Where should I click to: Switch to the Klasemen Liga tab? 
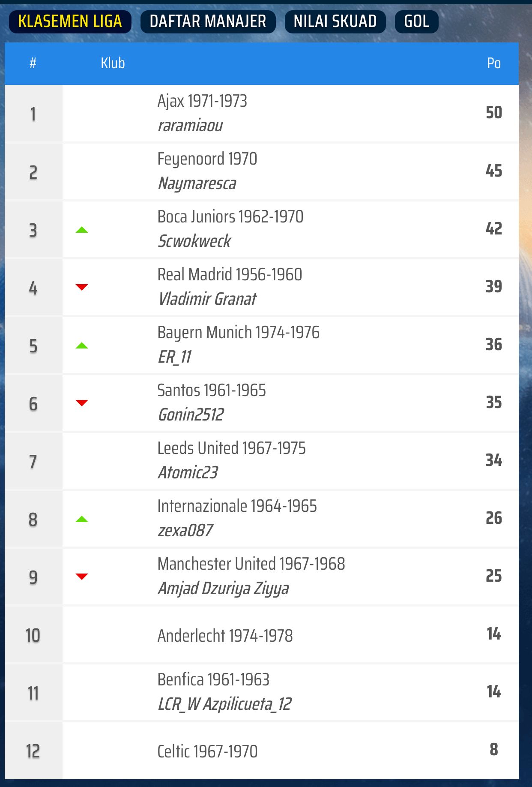tap(70, 21)
